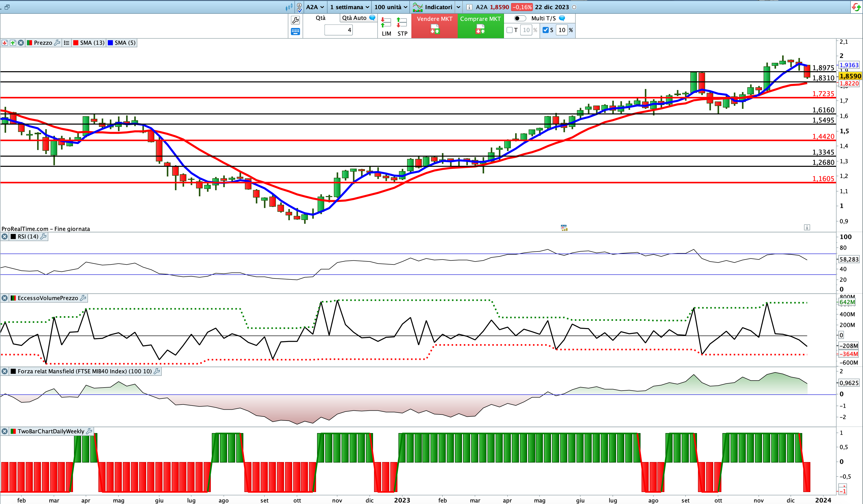Click the blue keyboard shortcuts icon

[295, 32]
